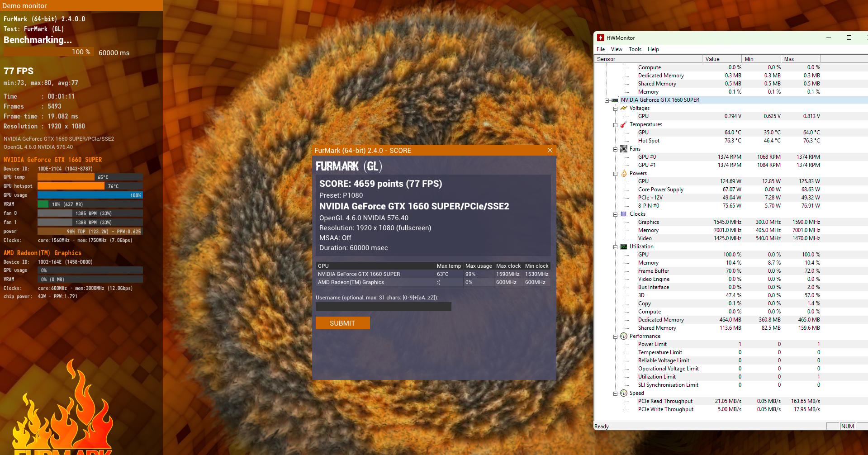868x455 pixels.
Task: Click the Benchmarking 100 % progress bar
Action: coord(49,52)
